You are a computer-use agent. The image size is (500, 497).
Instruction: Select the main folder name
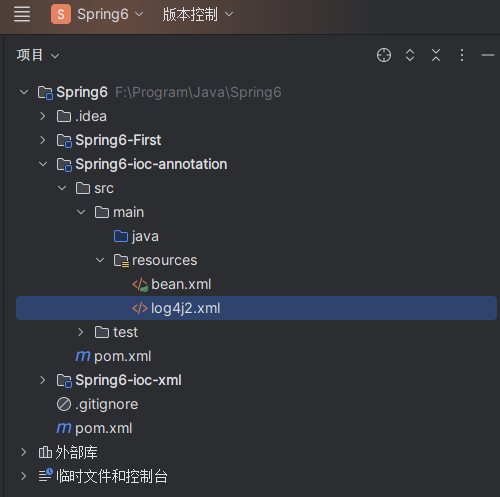click(129, 212)
